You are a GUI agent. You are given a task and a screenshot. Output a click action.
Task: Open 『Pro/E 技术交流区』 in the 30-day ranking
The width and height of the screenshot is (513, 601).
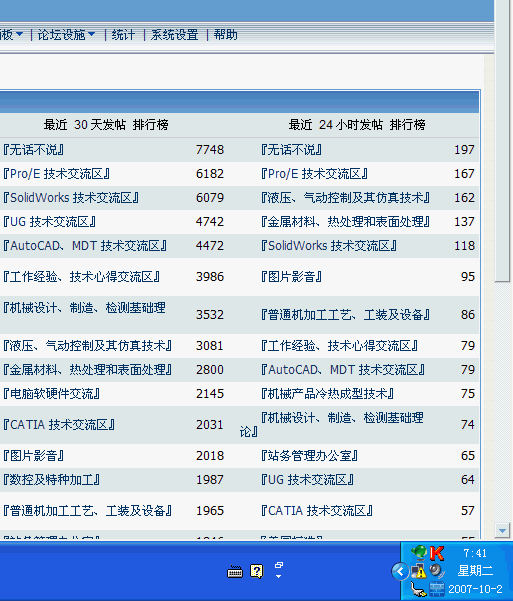coord(56,174)
